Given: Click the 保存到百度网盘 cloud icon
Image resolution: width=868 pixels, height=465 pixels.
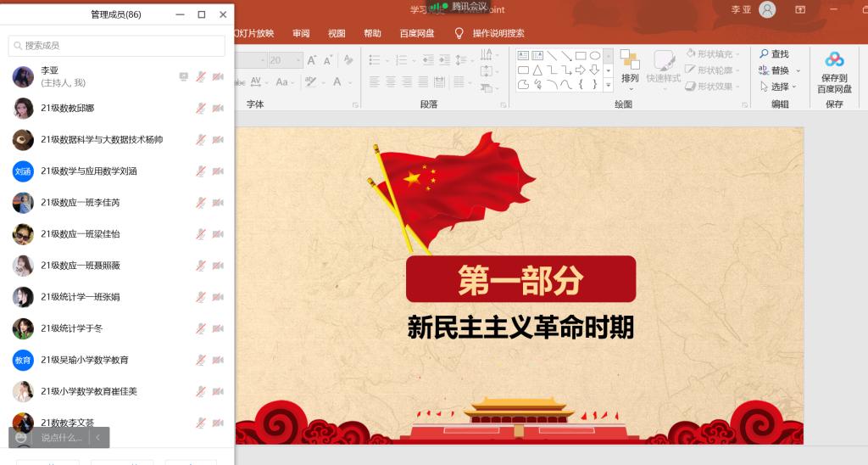Looking at the screenshot, I should point(834,59).
